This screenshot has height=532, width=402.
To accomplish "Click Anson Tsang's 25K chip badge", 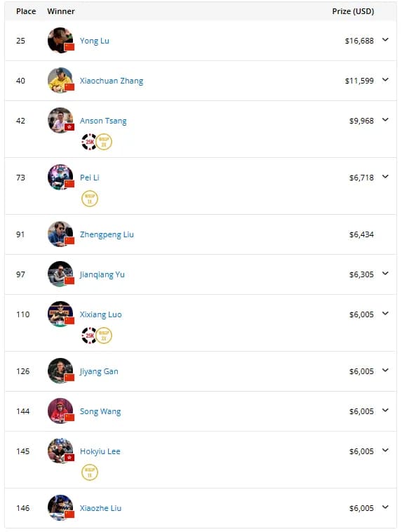I will coord(89,142).
